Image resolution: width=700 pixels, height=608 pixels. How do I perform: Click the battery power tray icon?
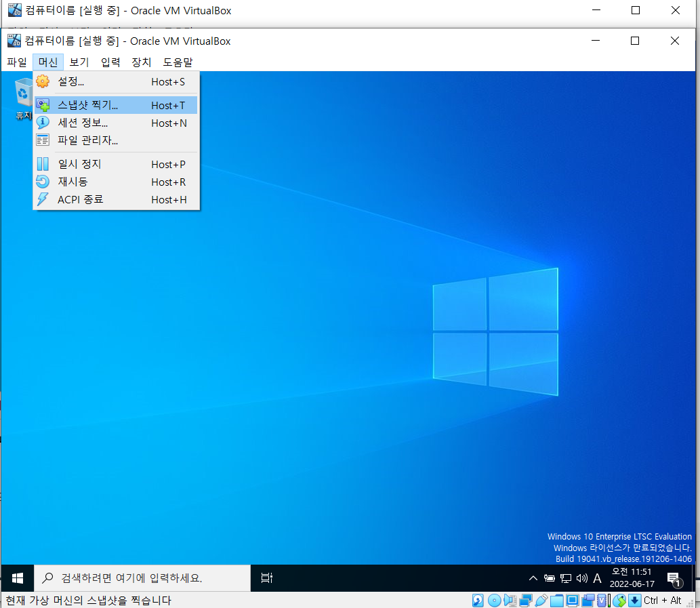tap(549, 578)
